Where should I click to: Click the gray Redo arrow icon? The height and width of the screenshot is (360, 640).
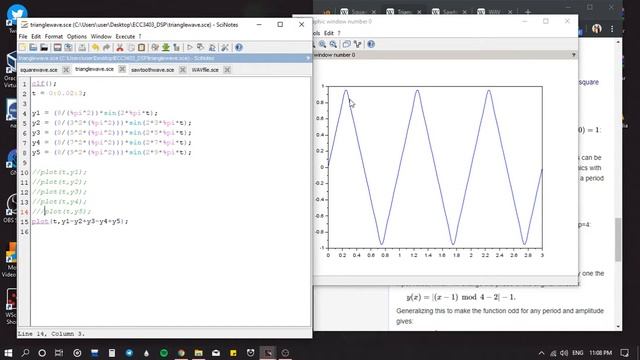106,47
